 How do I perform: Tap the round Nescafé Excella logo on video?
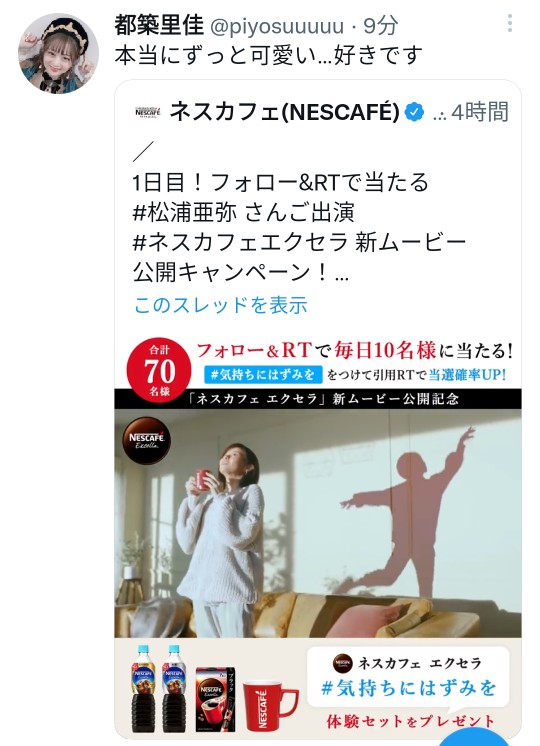147,440
